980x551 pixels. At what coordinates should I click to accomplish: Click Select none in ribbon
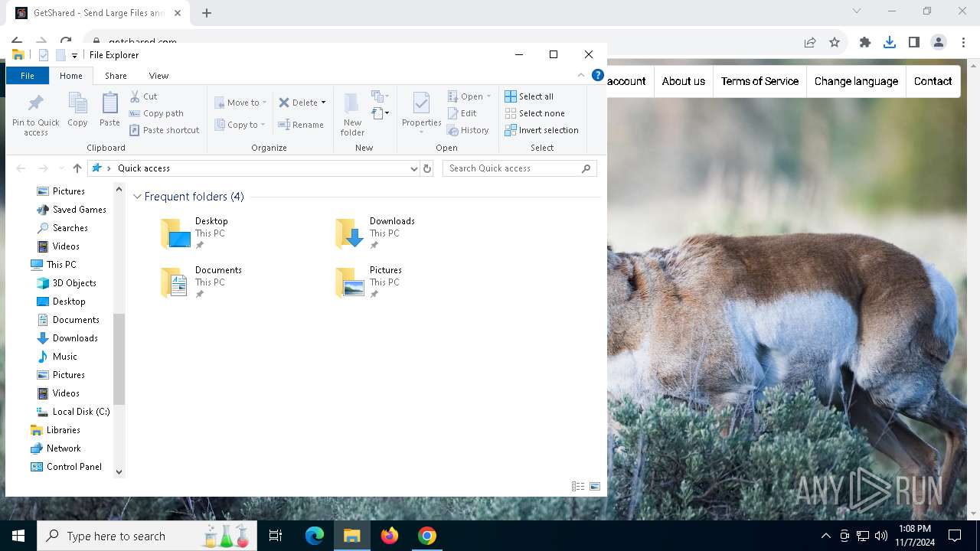(534, 113)
